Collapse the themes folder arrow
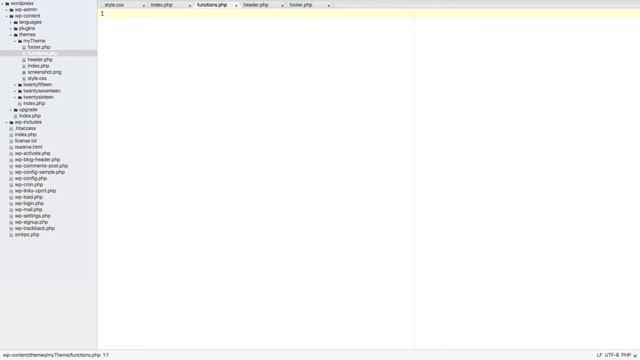 click(11, 35)
